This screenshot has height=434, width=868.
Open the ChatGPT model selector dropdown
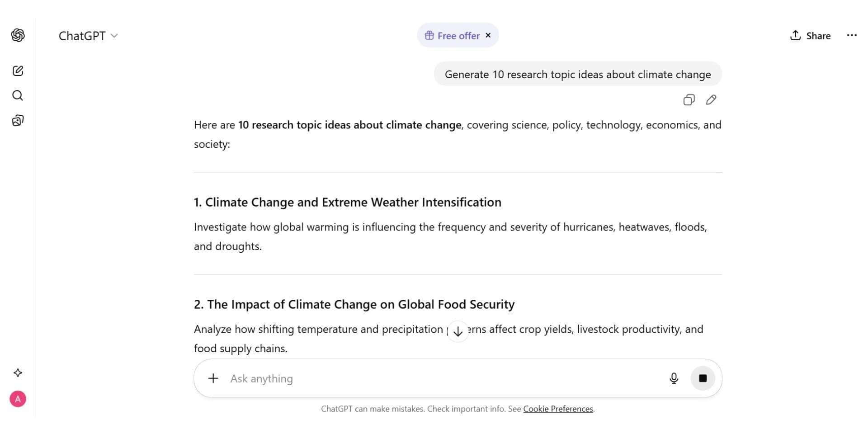click(x=88, y=36)
